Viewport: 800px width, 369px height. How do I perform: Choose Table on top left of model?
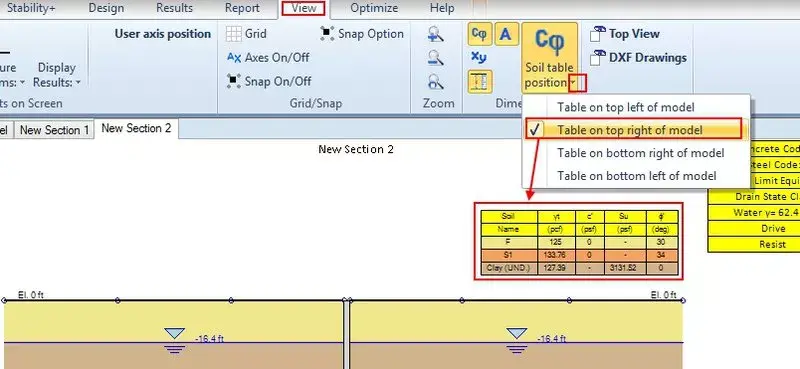coord(636,107)
